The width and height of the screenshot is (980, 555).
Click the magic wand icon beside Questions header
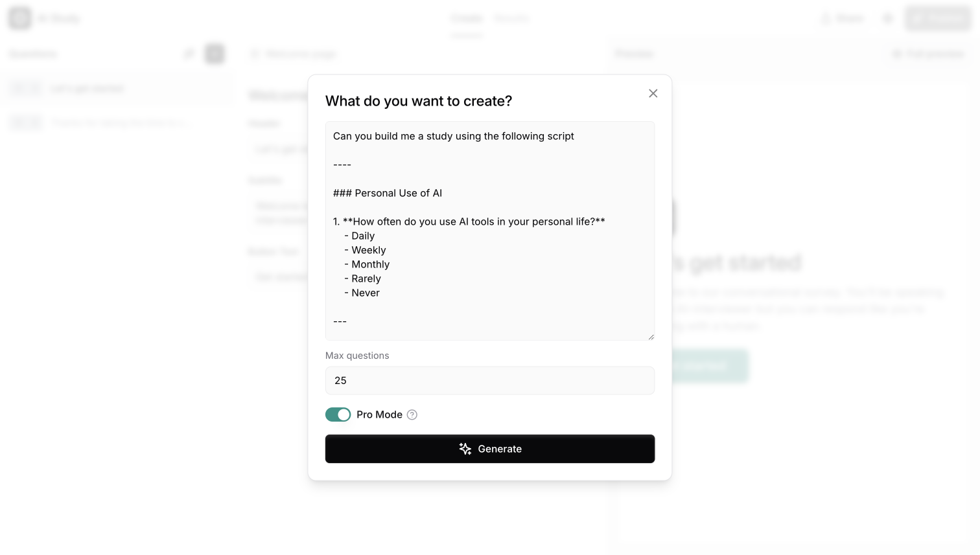pos(189,53)
